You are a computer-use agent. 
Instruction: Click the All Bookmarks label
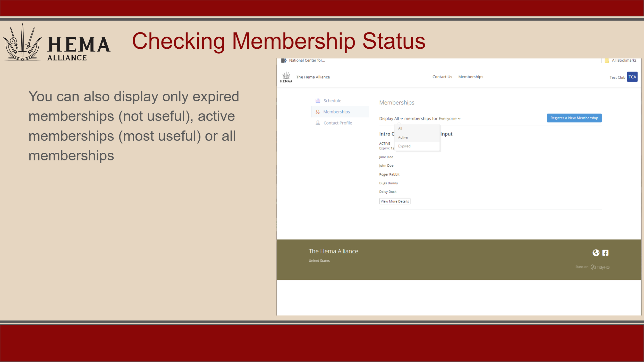point(624,60)
